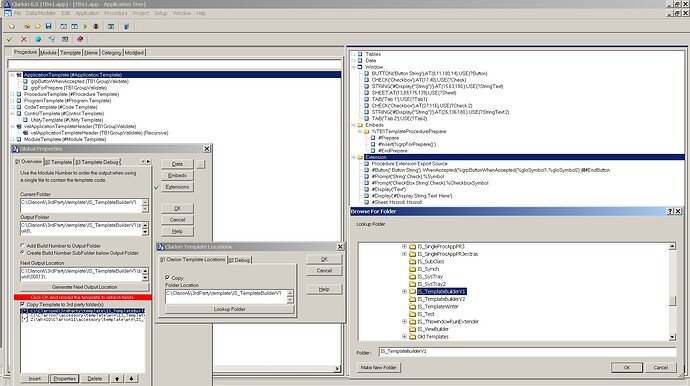Click the bug debug icon in toolbar
Screen dimensions: 690x386
point(96,26)
